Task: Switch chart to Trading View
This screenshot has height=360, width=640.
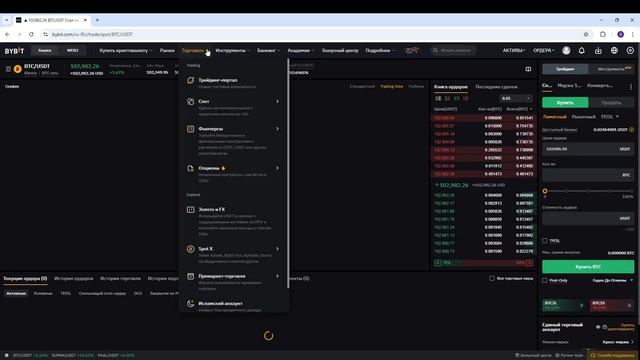Action: (391, 87)
